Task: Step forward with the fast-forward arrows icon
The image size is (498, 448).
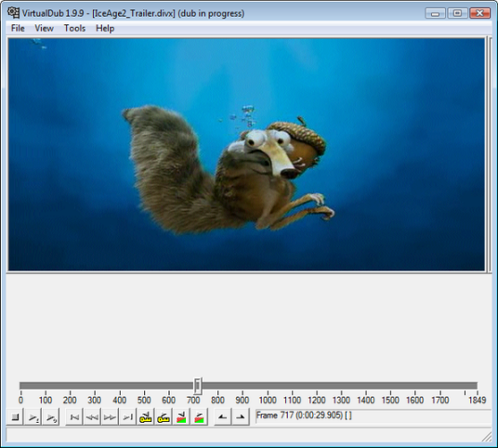Action: coord(110,416)
